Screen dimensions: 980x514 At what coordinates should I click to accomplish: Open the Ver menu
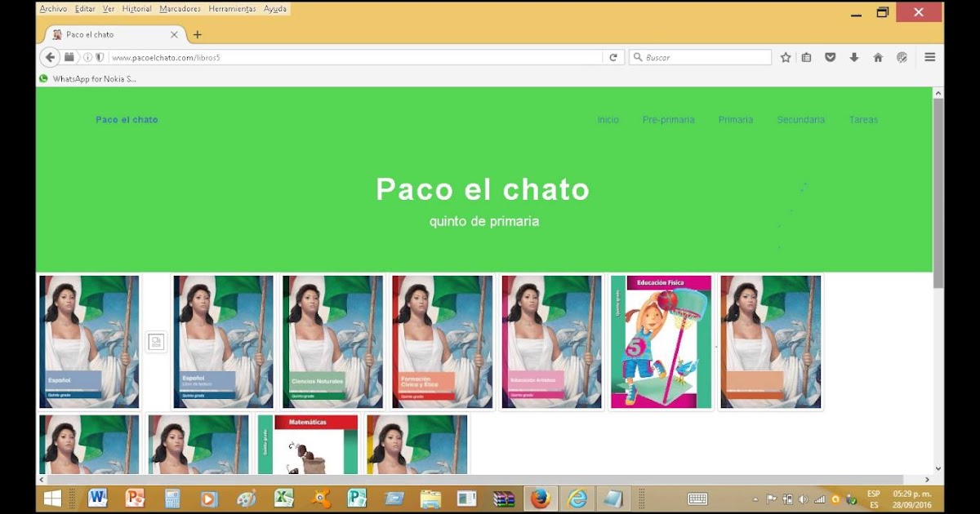[x=109, y=9]
